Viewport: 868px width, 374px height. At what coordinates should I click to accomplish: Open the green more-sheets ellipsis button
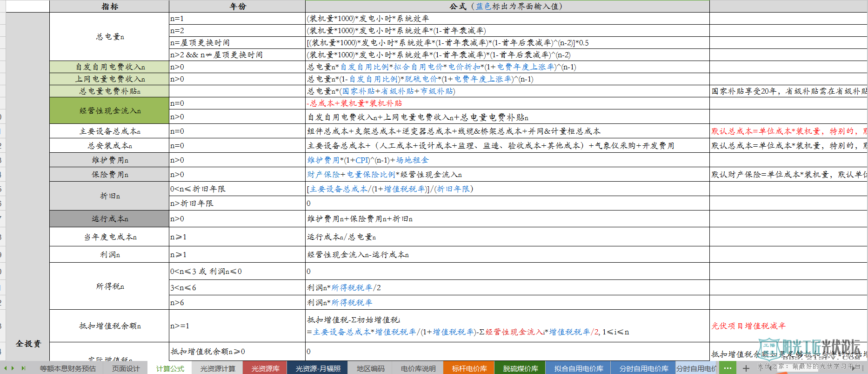pyautogui.click(x=728, y=368)
